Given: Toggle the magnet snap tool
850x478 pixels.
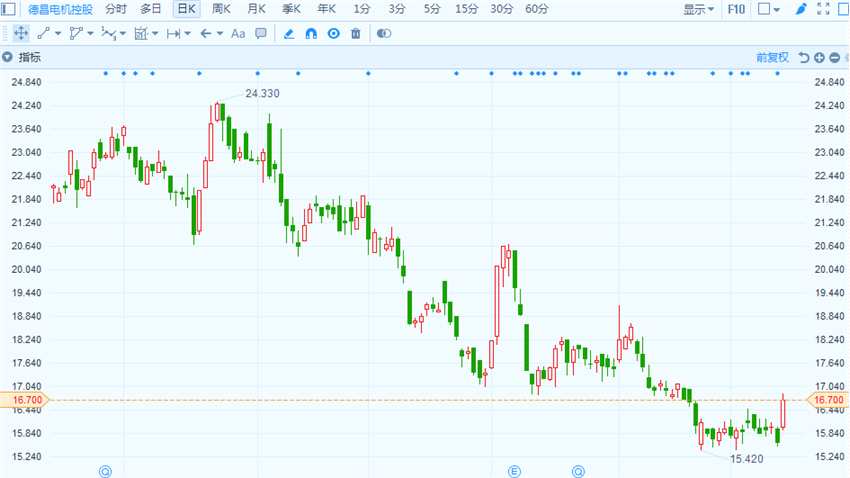Looking at the screenshot, I should (x=311, y=34).
